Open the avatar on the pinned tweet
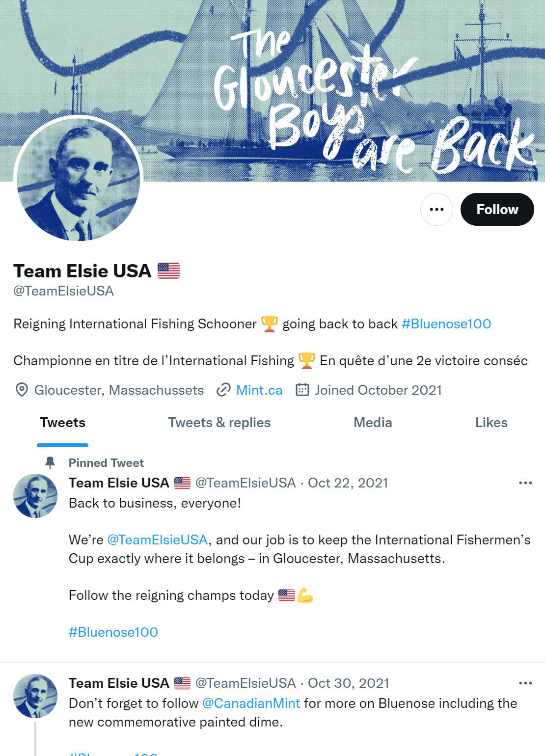 35,496
